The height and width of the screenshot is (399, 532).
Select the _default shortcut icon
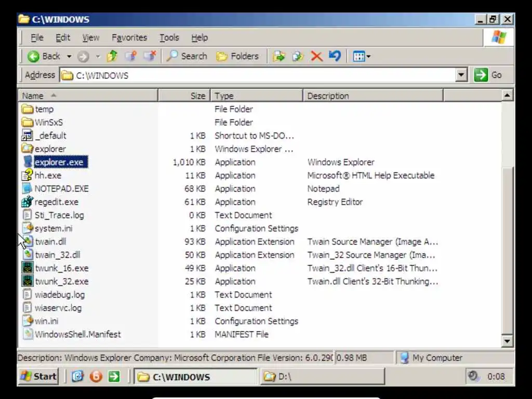pos(27,136)
